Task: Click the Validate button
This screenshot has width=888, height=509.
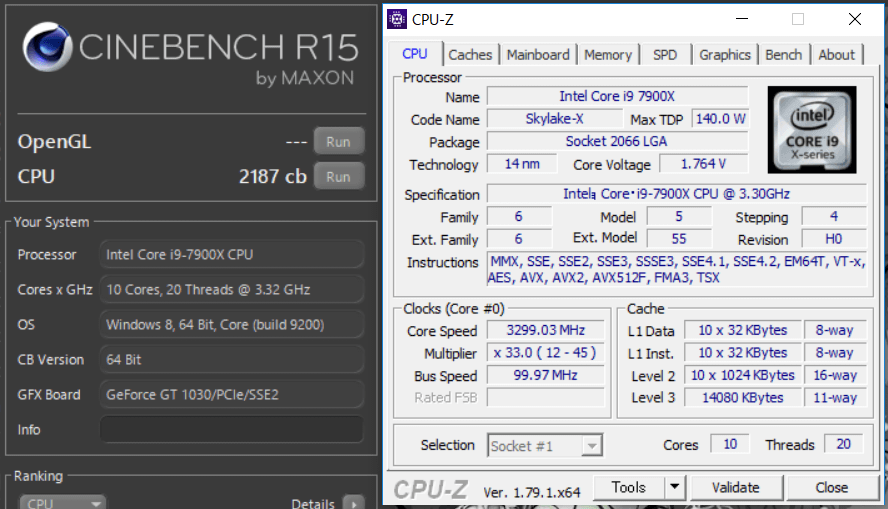Action: point(736,487)
